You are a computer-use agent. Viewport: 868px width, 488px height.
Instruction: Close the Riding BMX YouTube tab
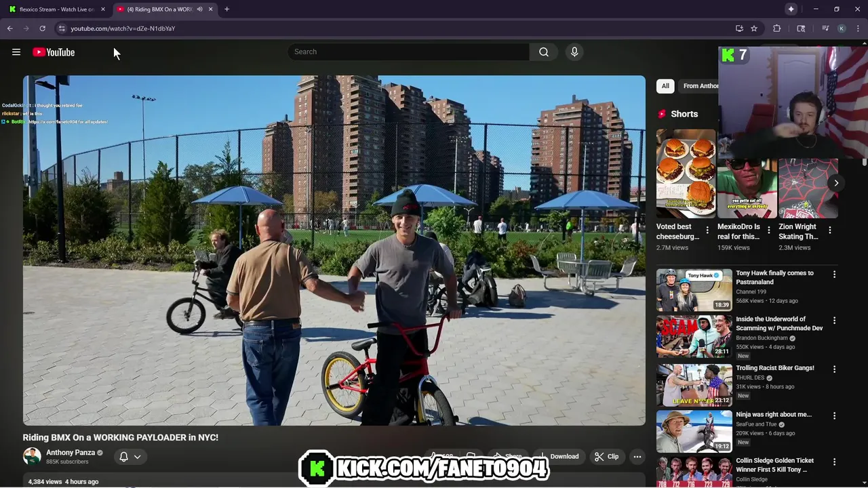click(x=210, y=9)
